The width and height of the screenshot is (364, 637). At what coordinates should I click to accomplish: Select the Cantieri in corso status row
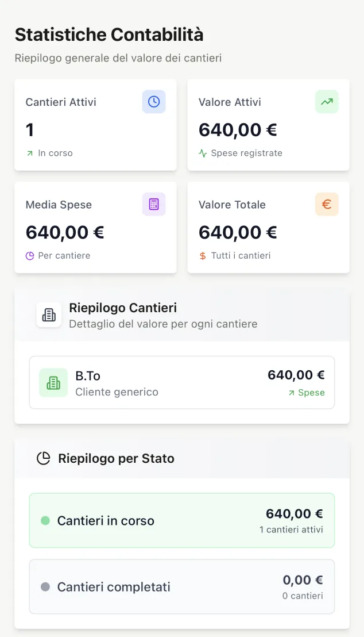point(182,520)
